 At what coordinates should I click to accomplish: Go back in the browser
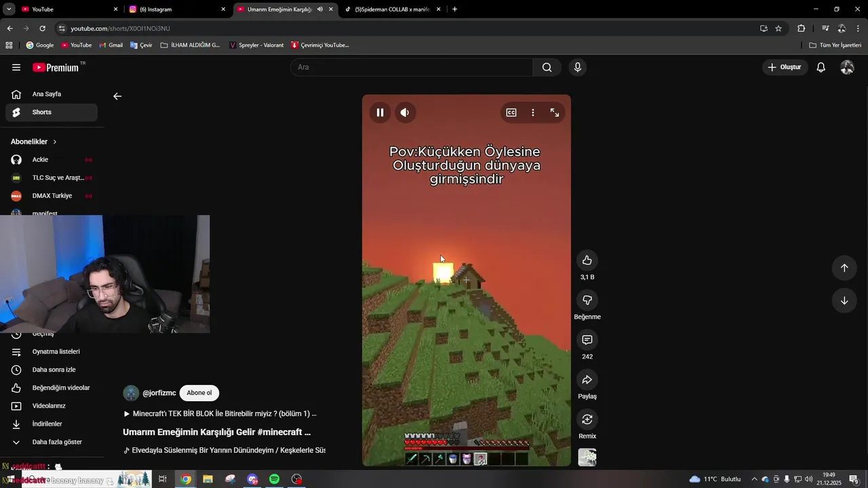coord(9,28)
